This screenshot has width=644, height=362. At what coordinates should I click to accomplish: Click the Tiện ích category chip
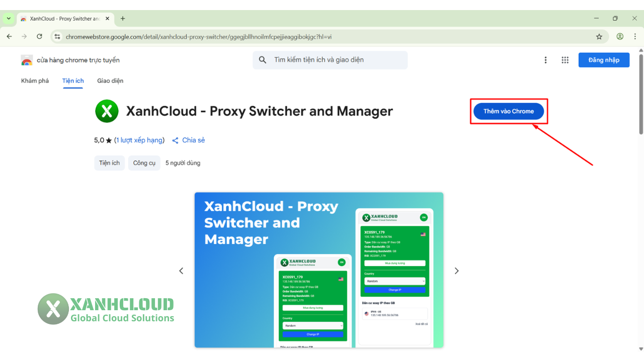(x=109, y=163)
